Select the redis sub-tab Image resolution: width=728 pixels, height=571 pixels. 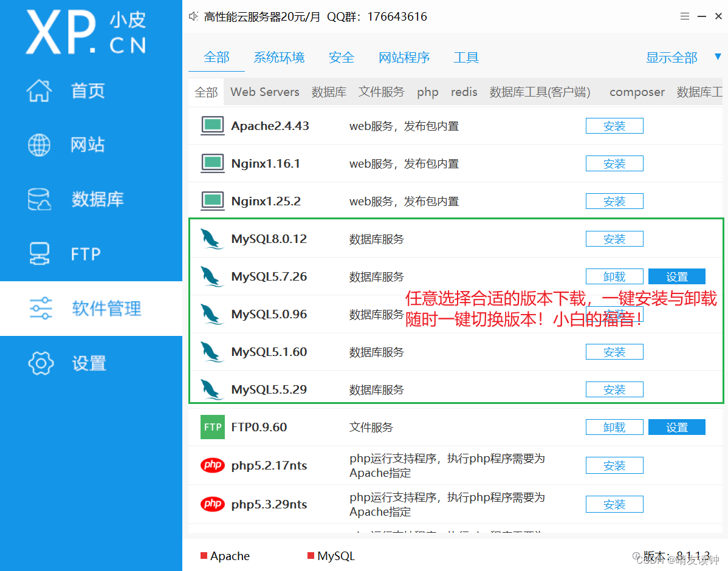tap(464, 92)
